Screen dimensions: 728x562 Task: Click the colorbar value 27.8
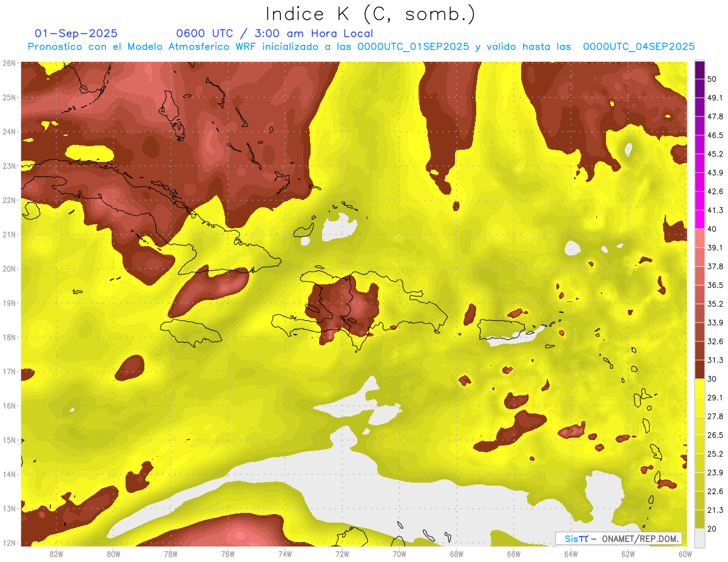coord(715,416)
